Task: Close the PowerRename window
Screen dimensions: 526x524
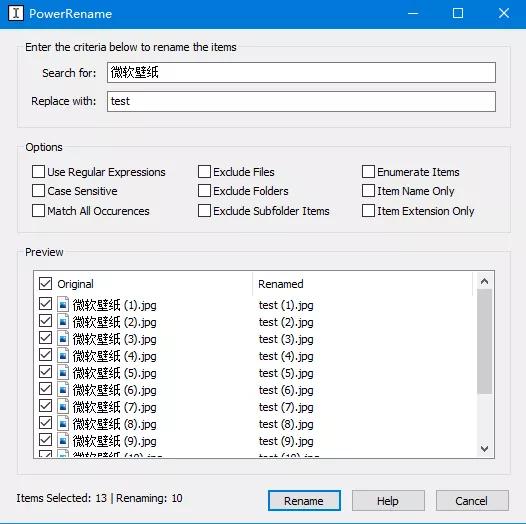Action: [x=504, y=13]
